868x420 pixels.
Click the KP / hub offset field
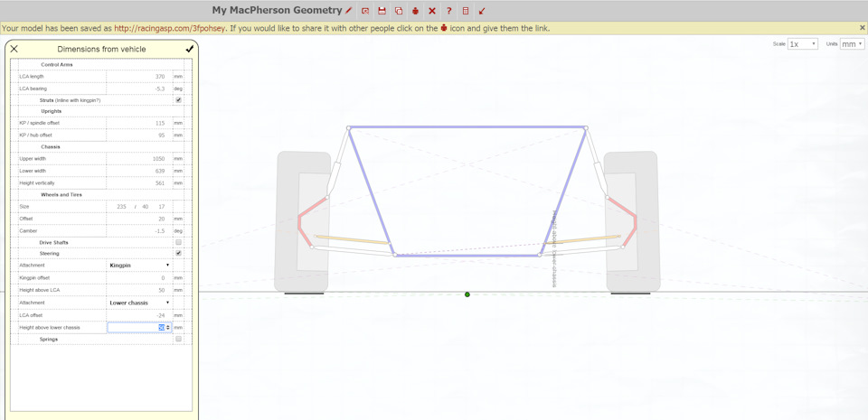(139, 135)
